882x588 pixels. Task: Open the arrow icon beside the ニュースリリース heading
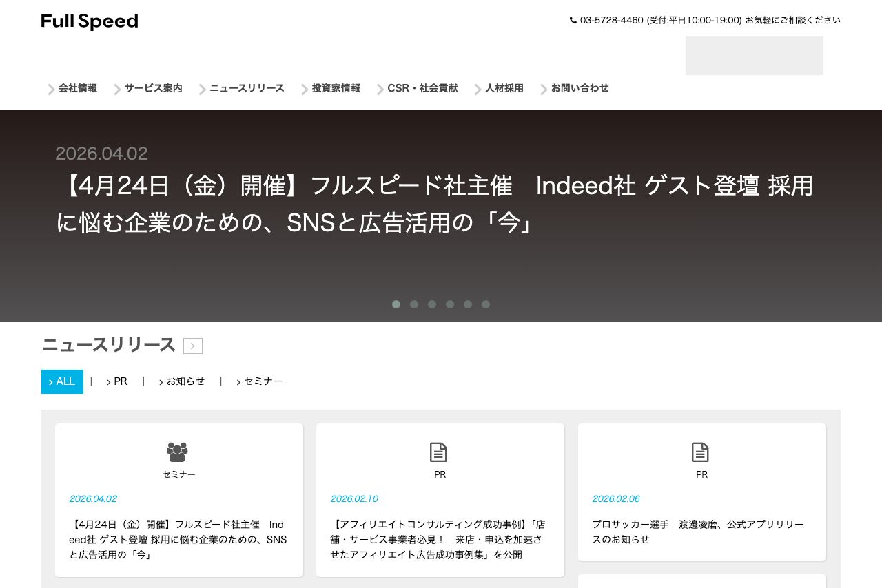coord(193,346)
